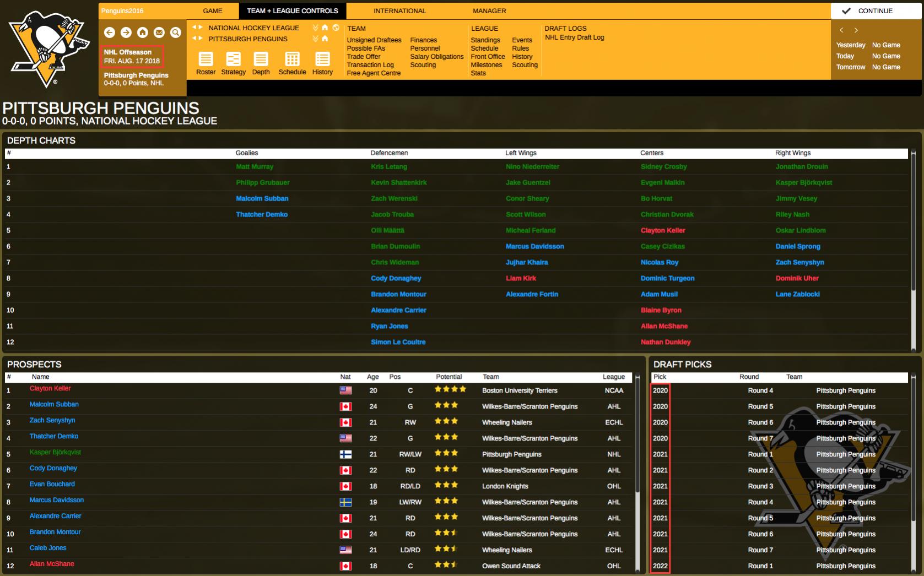
Task: Open league Standings
Action: click(485, 40)
